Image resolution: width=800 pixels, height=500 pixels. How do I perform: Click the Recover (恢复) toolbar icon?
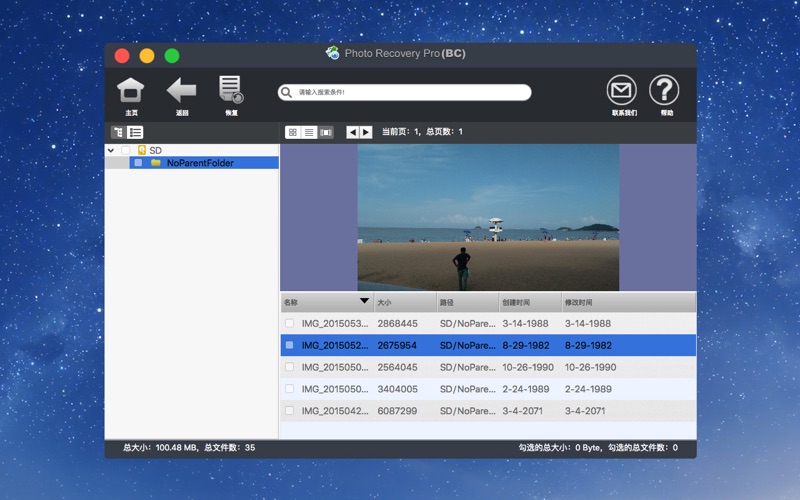231,91
